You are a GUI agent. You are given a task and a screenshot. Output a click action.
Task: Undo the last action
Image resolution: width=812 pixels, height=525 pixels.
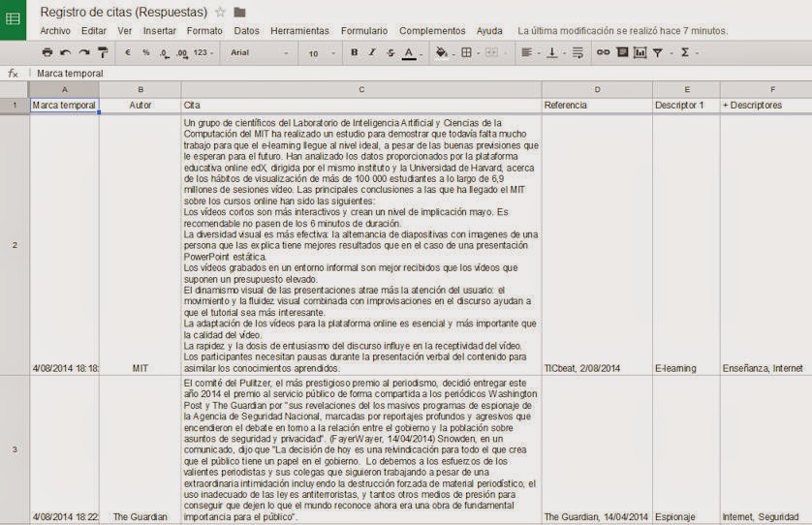[65, 52]
